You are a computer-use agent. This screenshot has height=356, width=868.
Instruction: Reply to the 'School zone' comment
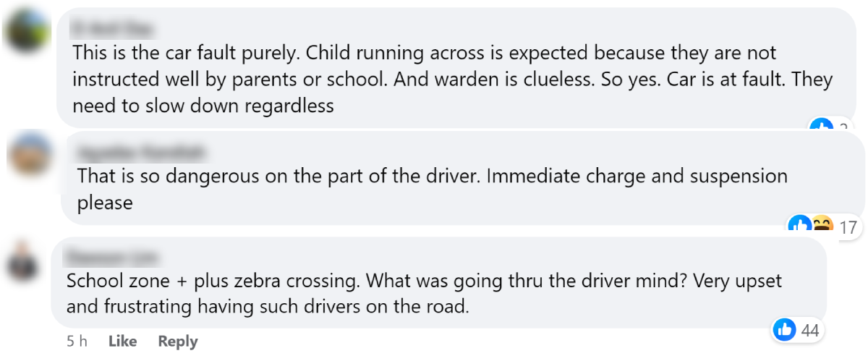point(178,342)
